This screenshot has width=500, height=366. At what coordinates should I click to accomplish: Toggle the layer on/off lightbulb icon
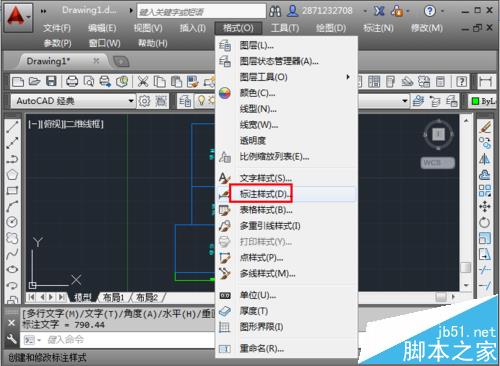point(201,100)
